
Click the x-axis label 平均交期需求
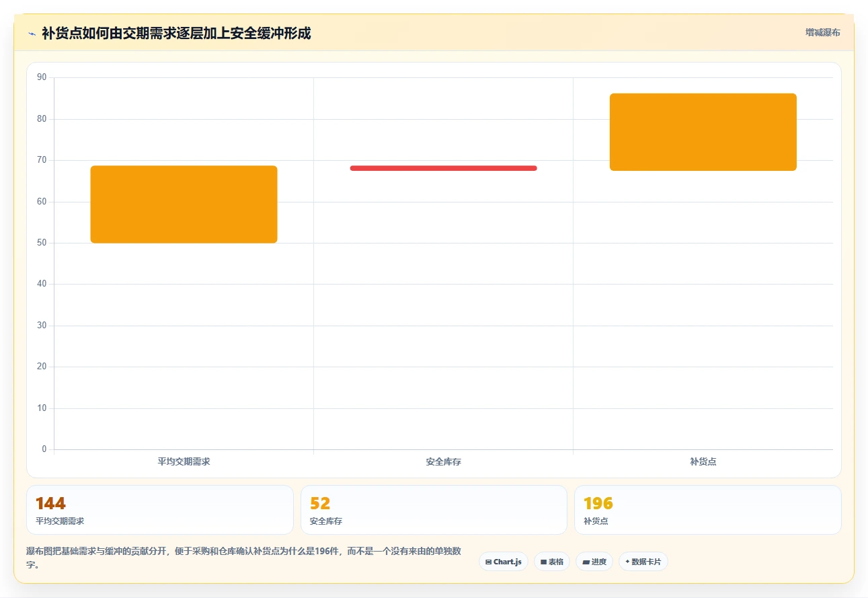click(x=184, y=462)
